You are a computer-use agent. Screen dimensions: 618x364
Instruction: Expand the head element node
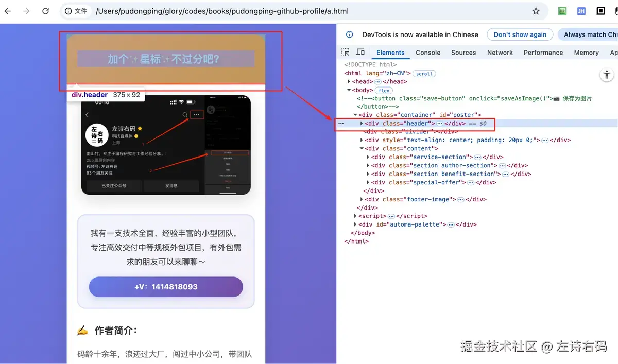[349, 82]
